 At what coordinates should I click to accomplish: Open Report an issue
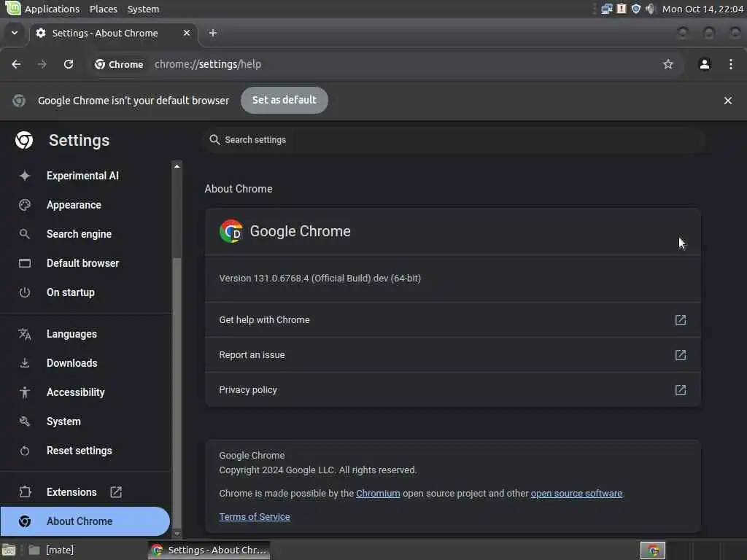coord(452,355)
